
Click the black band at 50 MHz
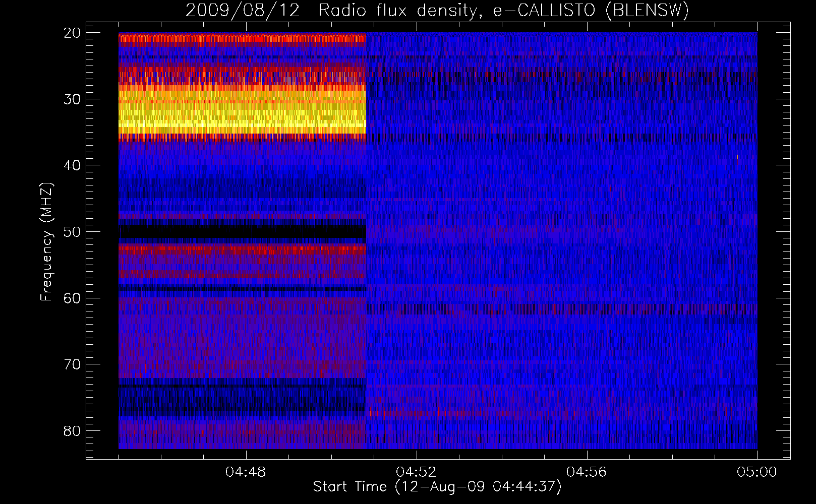coord(243,231)
